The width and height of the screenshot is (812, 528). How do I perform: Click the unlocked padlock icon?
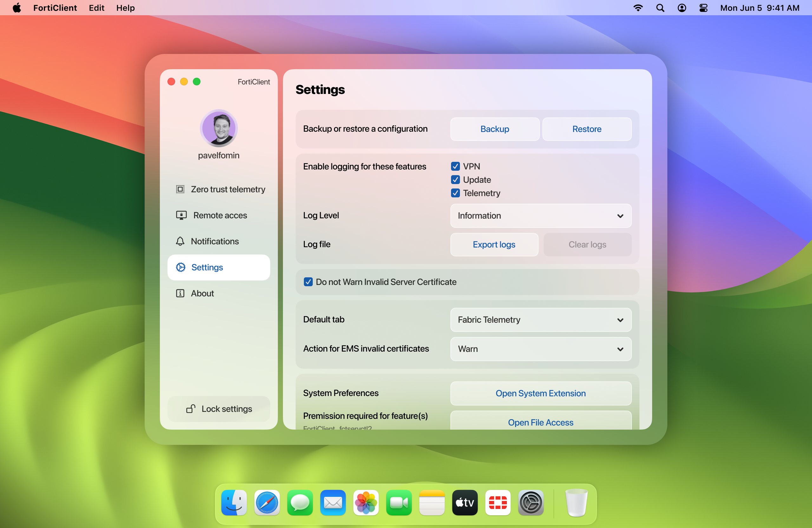(x=191, y=409)
